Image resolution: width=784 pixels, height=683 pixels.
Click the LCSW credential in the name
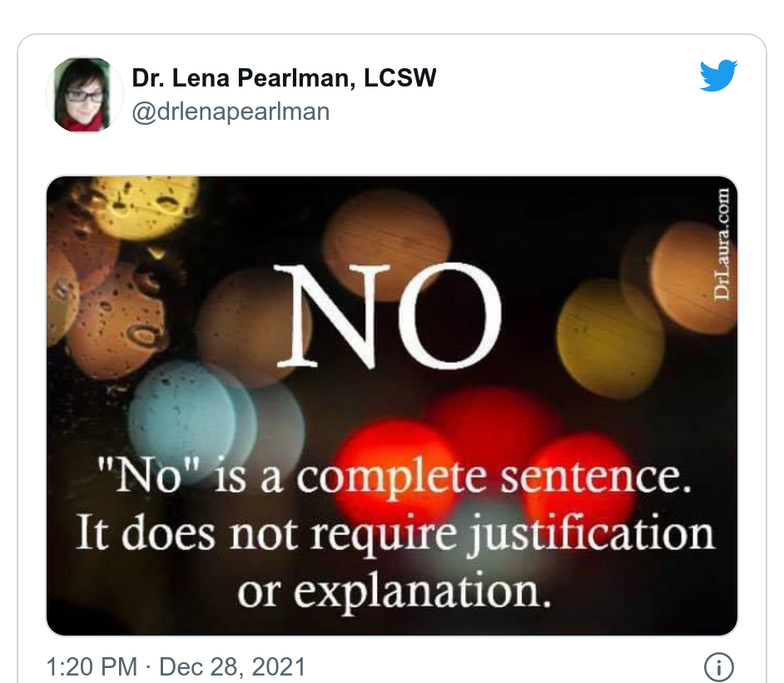pos(400,78)
